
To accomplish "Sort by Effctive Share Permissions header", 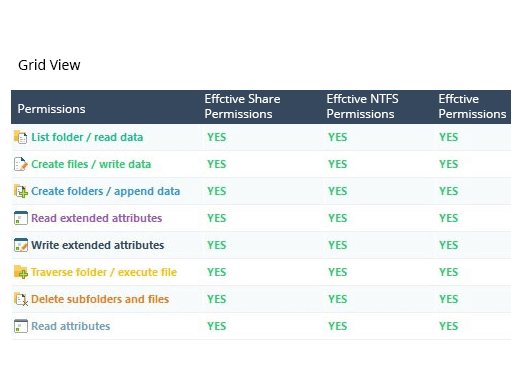I will coord(242,106).
